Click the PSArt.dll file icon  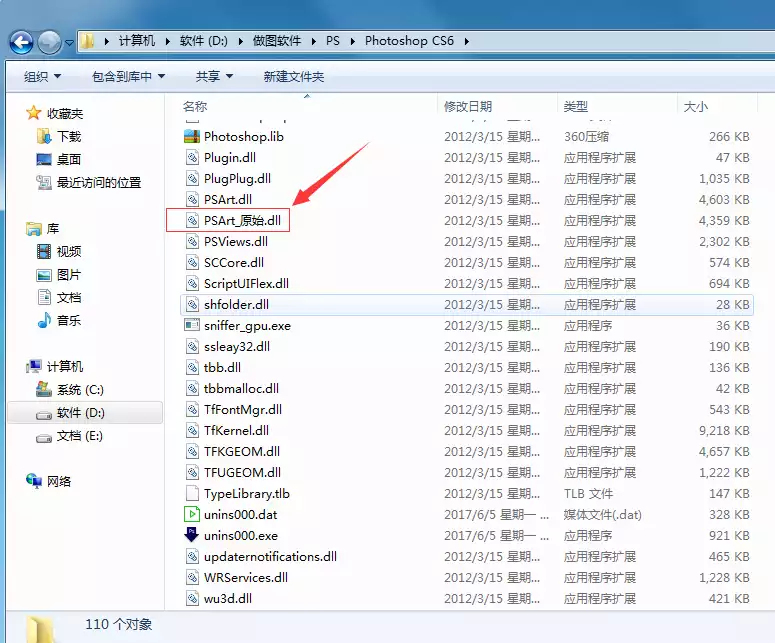coord(192,200)
